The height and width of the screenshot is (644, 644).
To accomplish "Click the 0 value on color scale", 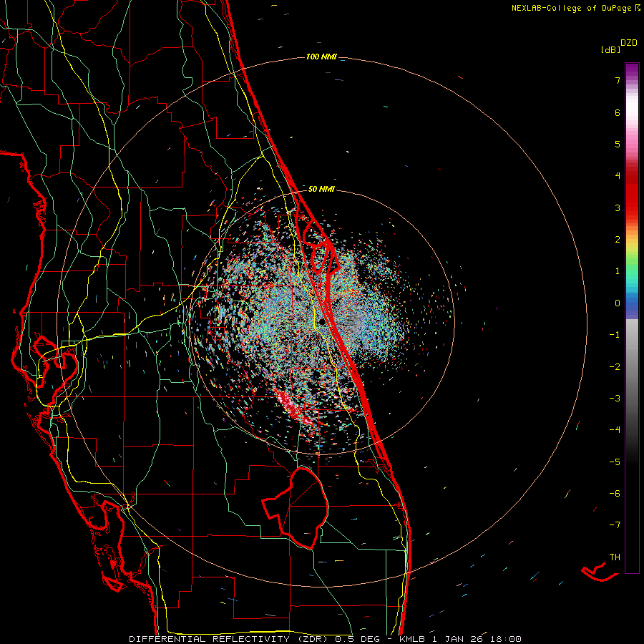I will [x=618, y=303].
